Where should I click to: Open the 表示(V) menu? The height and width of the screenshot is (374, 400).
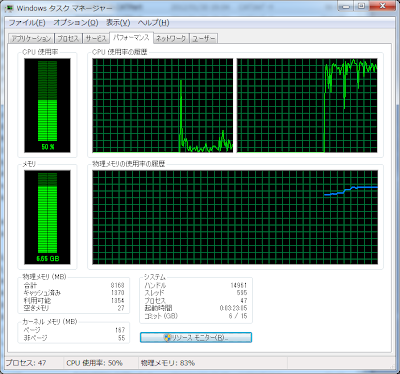click(x=118, y=23)
